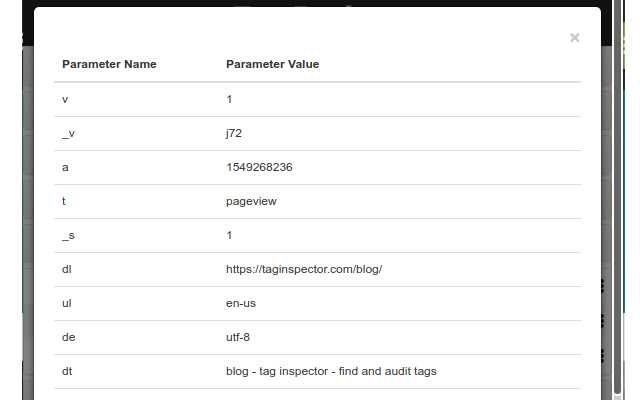Select the en-us value

[242, 303]
